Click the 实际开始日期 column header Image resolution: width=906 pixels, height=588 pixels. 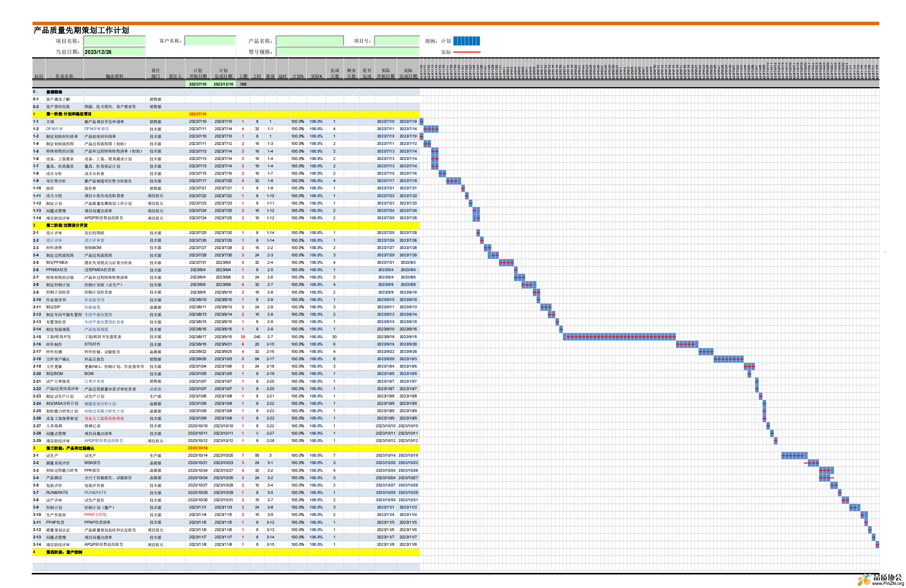(x=386, y=73)
